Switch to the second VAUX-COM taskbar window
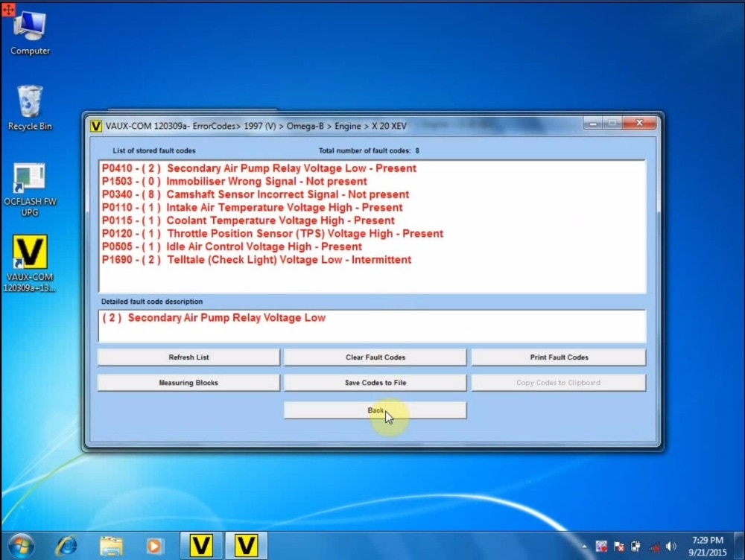Image resolution: width=745 pixels, height=560 pixels. click(x=246, y=545)
